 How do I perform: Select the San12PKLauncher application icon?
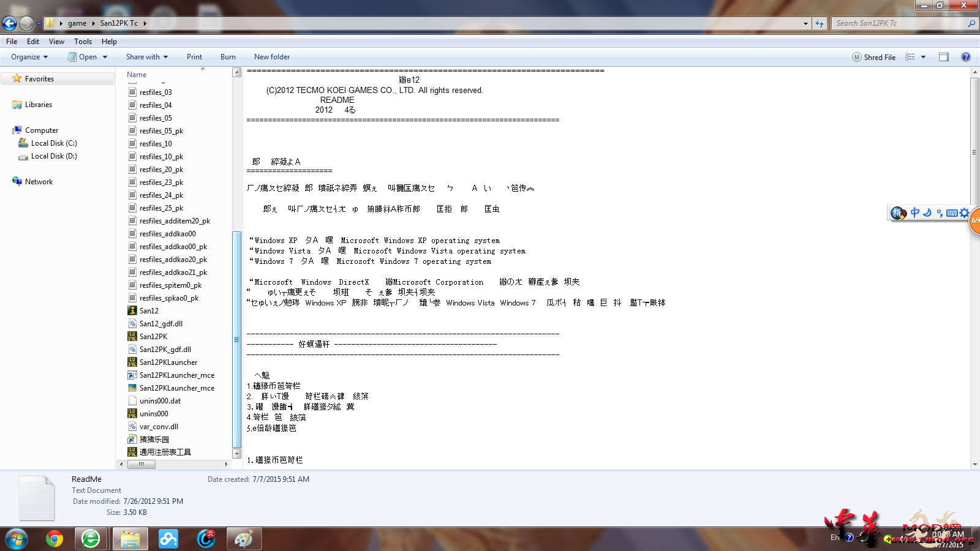point(132,362)
